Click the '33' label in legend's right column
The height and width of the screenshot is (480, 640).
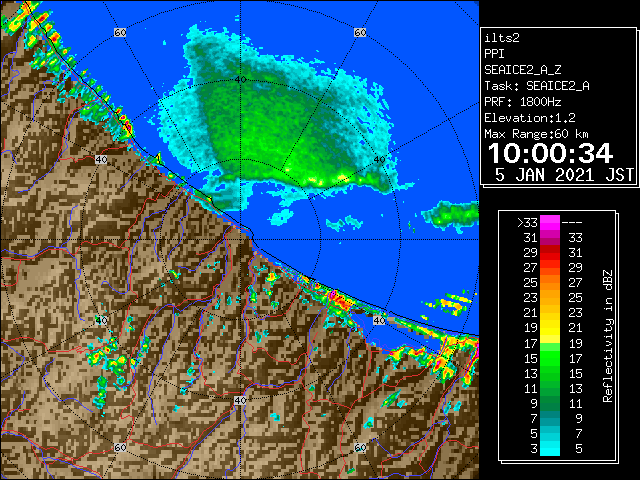576,238
